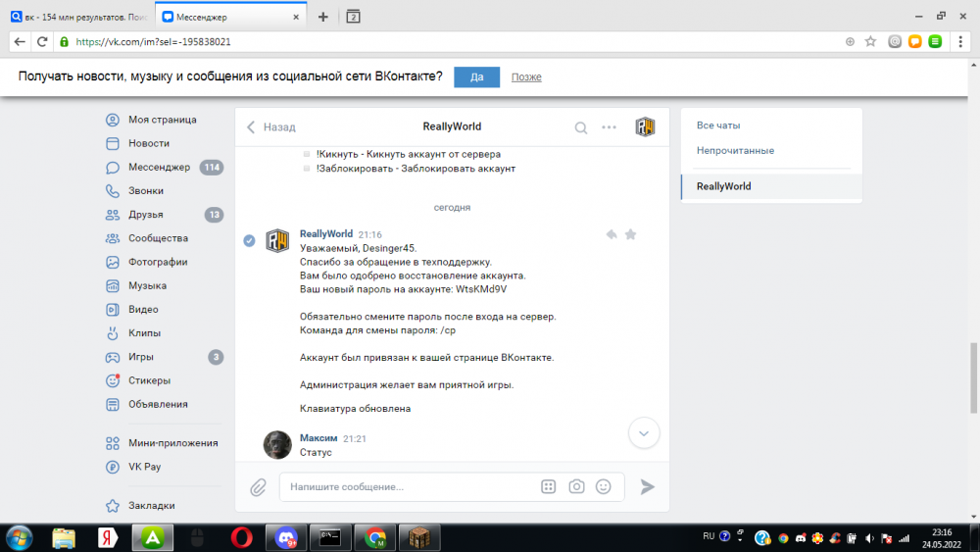Dismiss notification prompt with Позже
980x552 pixels.
coord(526,76)
